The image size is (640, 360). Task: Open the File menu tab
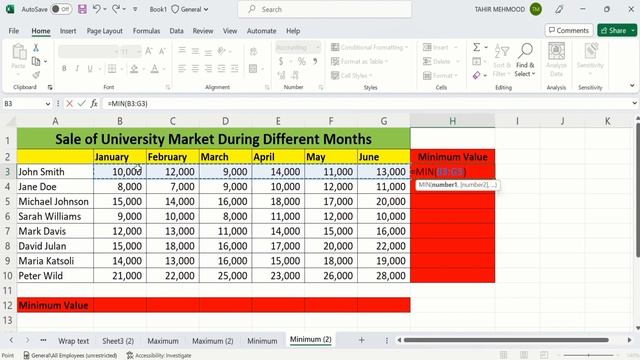coord(14,31)
